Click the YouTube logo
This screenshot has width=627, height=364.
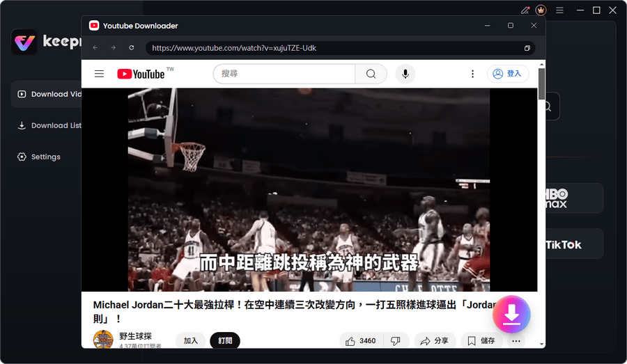(141, 74)
